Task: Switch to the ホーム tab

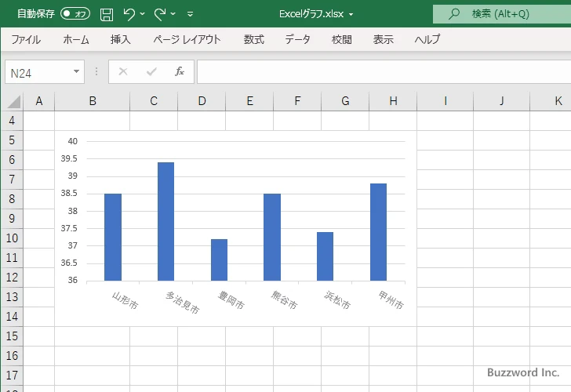Action: (x=76, y=39)
